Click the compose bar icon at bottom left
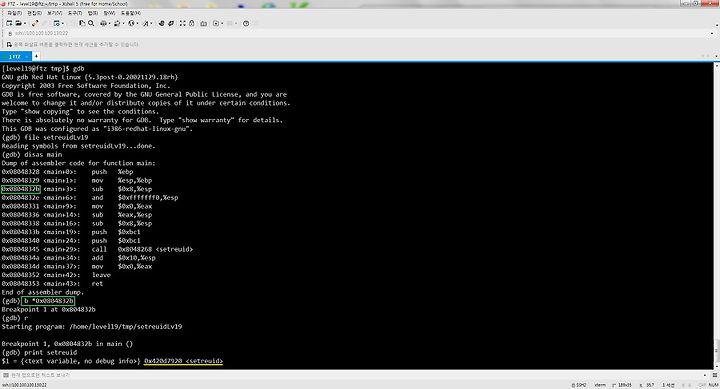 (6, 375)
